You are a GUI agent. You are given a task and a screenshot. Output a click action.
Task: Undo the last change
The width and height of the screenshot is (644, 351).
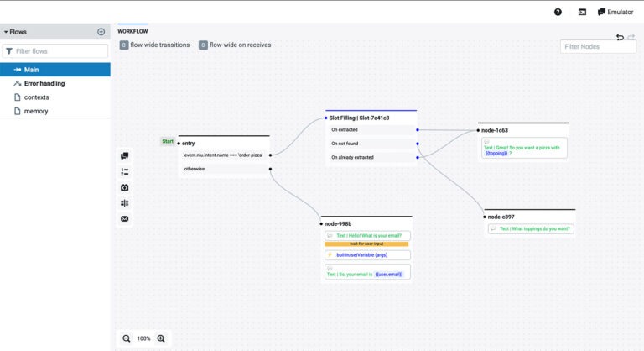[x=620, y=38]
